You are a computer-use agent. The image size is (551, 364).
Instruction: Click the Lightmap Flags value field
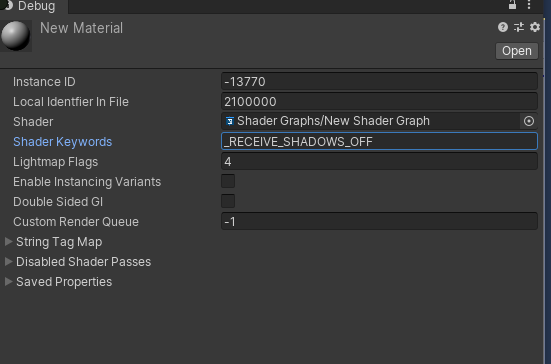tap(379, 161)
